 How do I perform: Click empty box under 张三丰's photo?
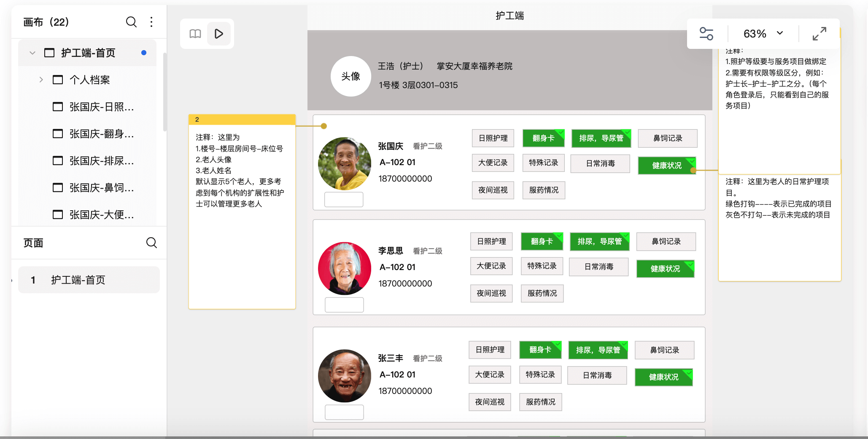click(344, 412)
